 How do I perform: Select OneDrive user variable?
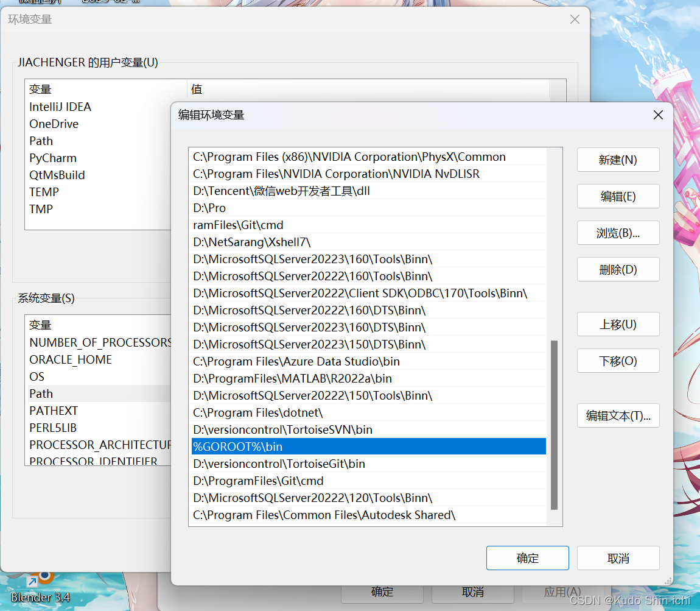pos(54,124)
